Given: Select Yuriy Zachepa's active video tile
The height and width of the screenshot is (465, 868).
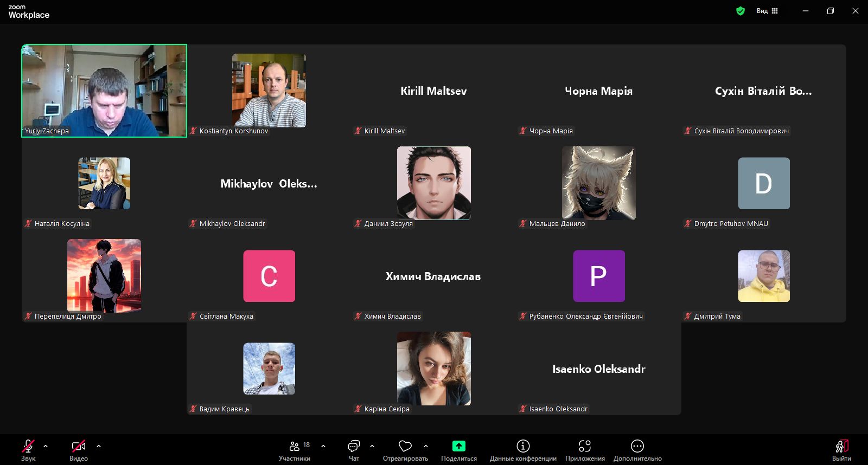Looking at the screenshot, I should 104,91.
